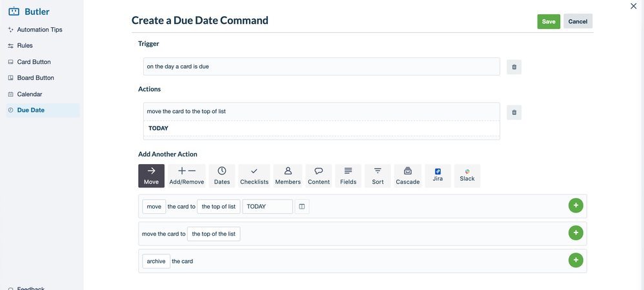Click the TODAY list name input

point(267,207)
